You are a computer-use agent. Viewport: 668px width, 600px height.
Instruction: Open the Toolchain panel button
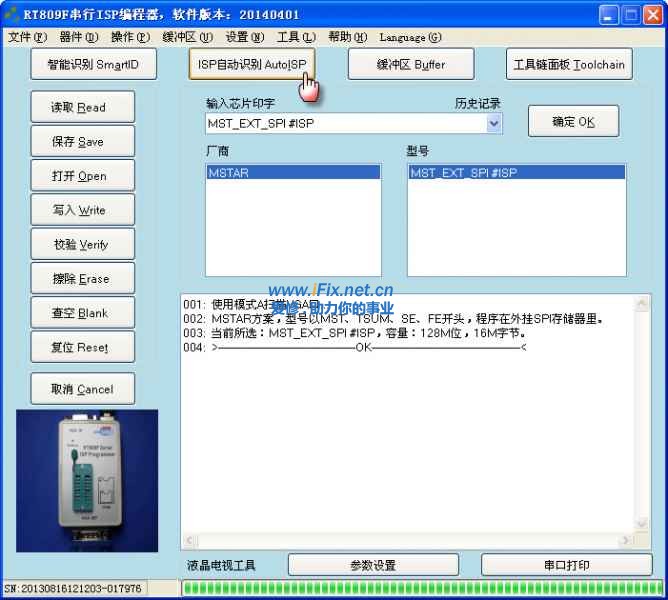click(x=569, y=64)
